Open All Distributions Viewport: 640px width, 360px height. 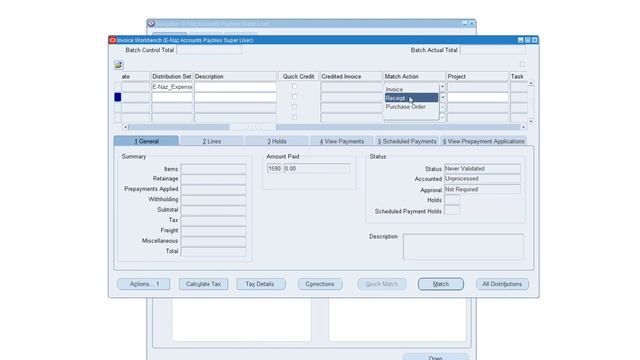click(x=502, y=284)
